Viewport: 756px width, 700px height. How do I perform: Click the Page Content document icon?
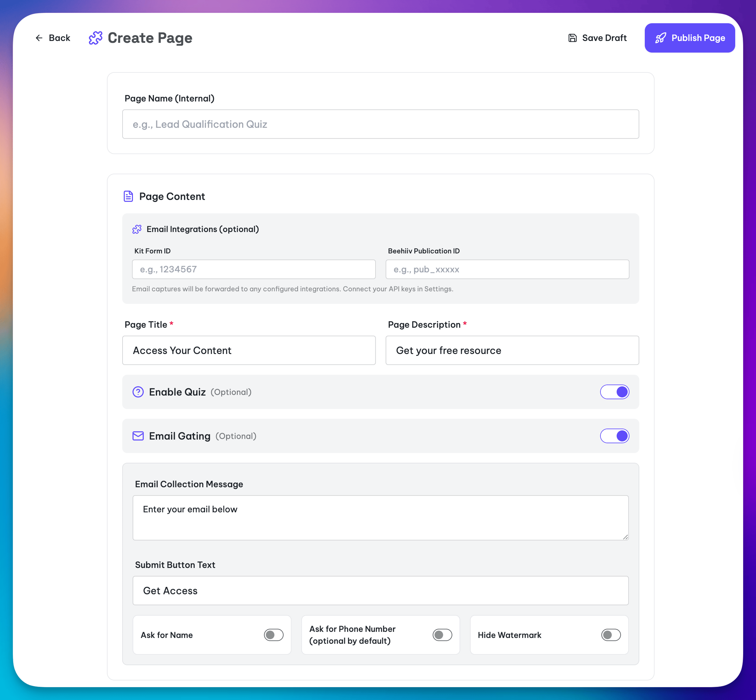[128, 196]
